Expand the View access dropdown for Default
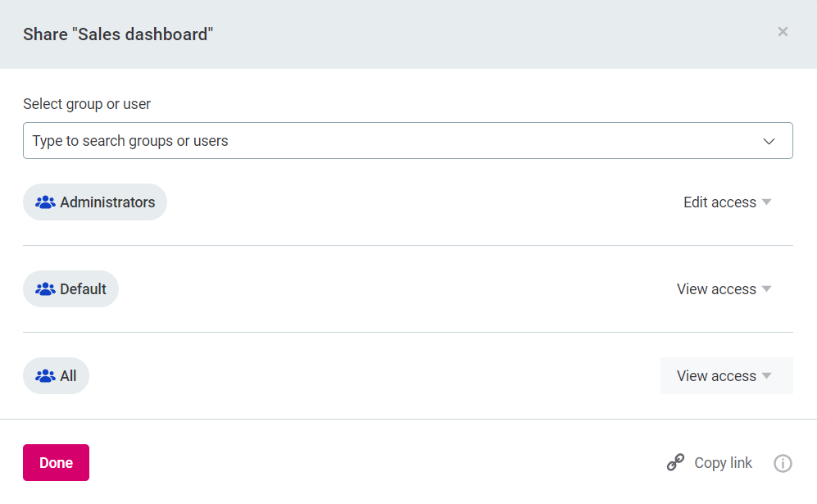Image resolution: width=817 pixels, height=504 pixels. (x=724, y=288)
